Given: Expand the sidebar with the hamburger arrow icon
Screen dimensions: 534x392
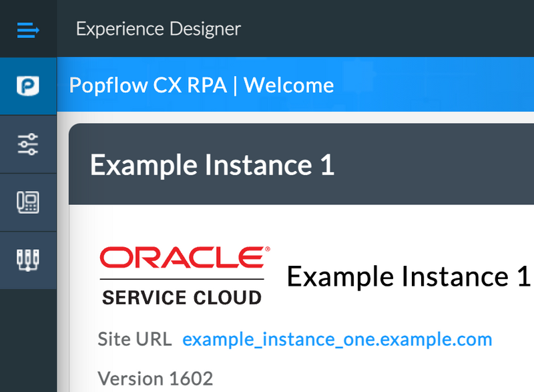Looking at the screenshot, I should [28, 30].
